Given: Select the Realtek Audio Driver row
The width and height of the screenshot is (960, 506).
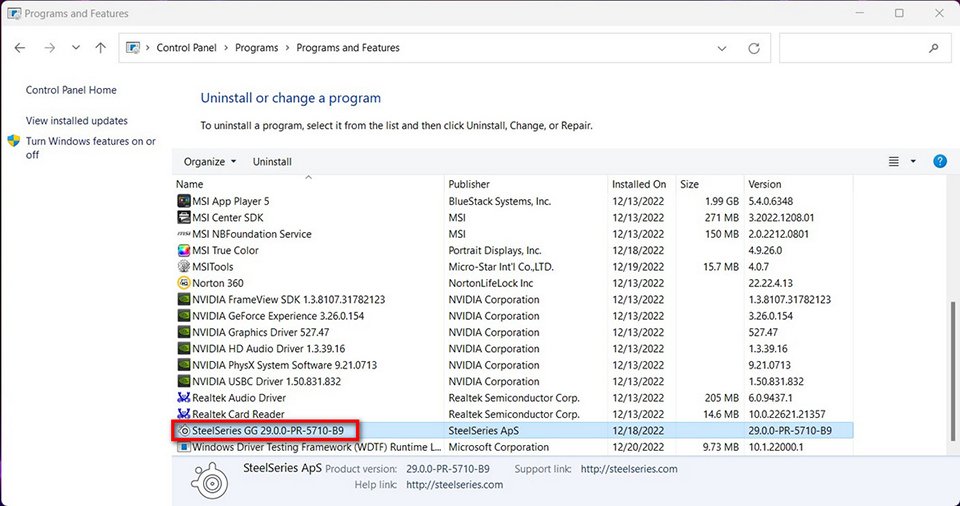Looking at the screenshot, I should (512, 398).
